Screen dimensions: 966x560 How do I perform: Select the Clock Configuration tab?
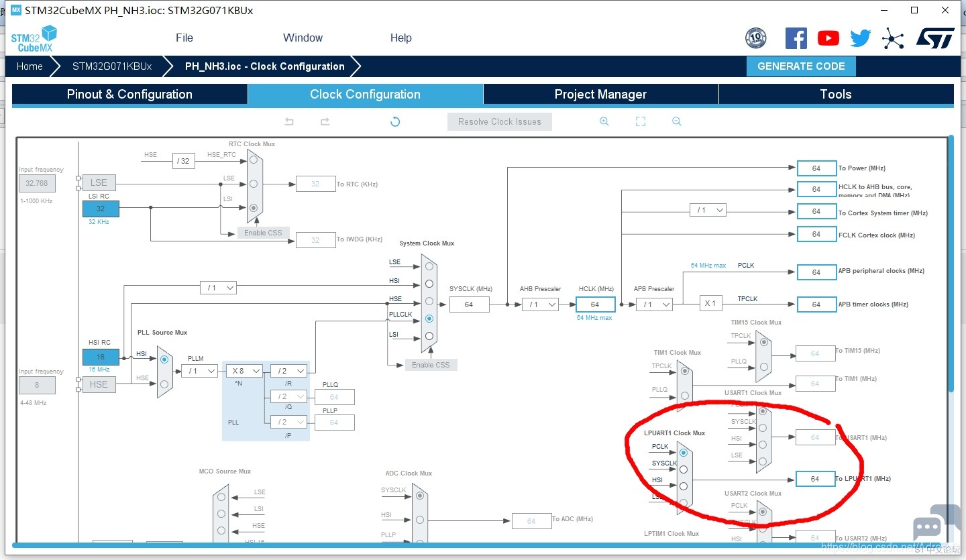[366, 95]
